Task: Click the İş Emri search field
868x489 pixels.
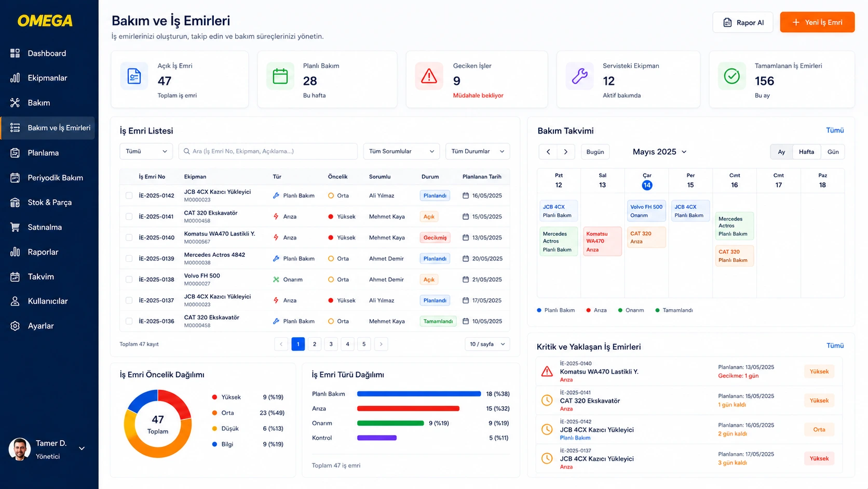Action: pos(268,151)
